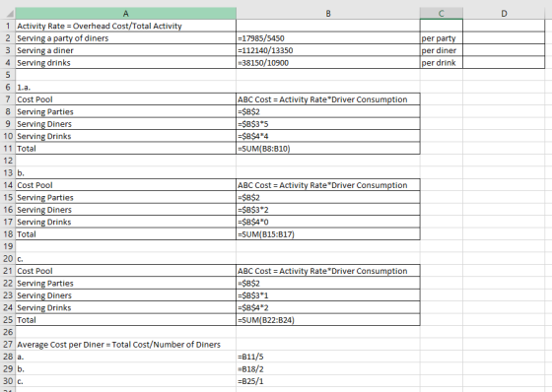Click formula '=B25/1'

[x=327, y=381]
